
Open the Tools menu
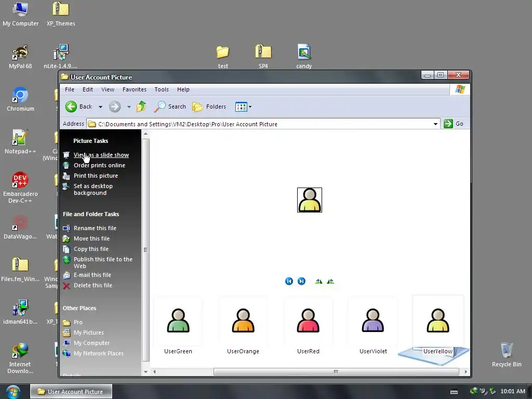click(x=162, y=89)
